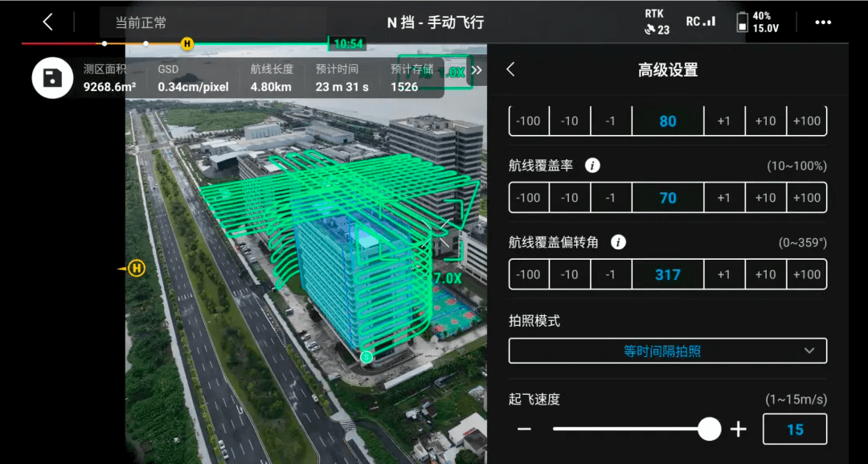868x464 pixels.
Task: Go back with the top-left arrow
Action: coord(48,23)
